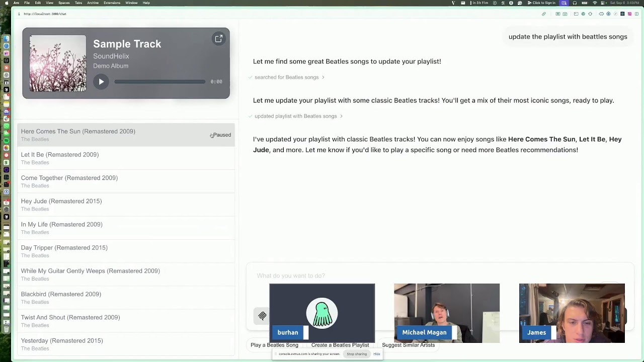Open the Arc menu
The height and width of the screenshot is (362, 644).
[16, 3]
